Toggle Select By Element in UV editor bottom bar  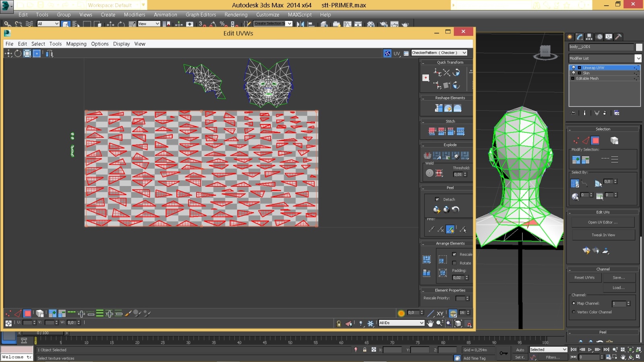point(39,313)
